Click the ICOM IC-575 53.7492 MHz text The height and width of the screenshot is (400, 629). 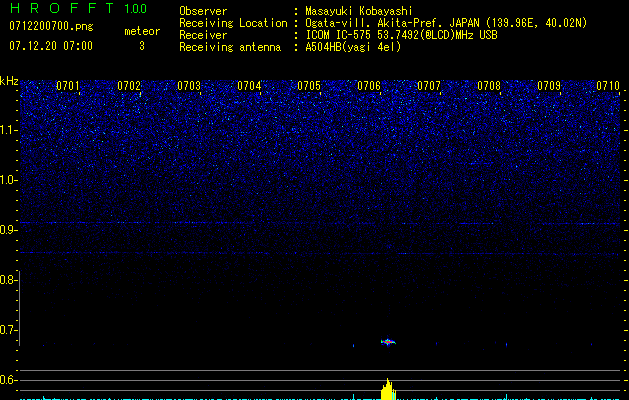pos(401,35)
